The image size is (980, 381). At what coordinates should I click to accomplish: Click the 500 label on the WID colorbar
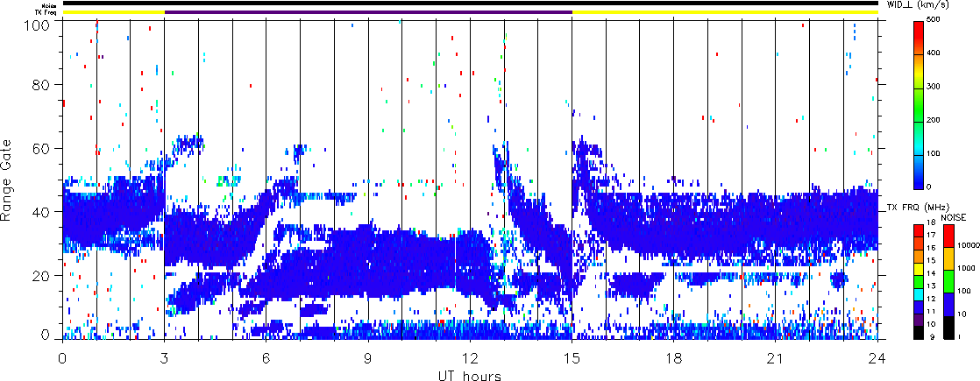(x=934, y=19)
